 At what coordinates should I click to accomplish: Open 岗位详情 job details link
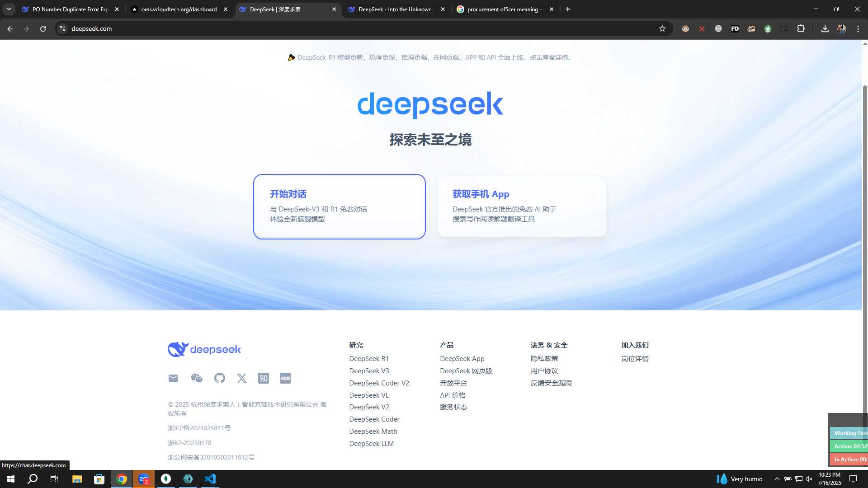pos(635,359)
